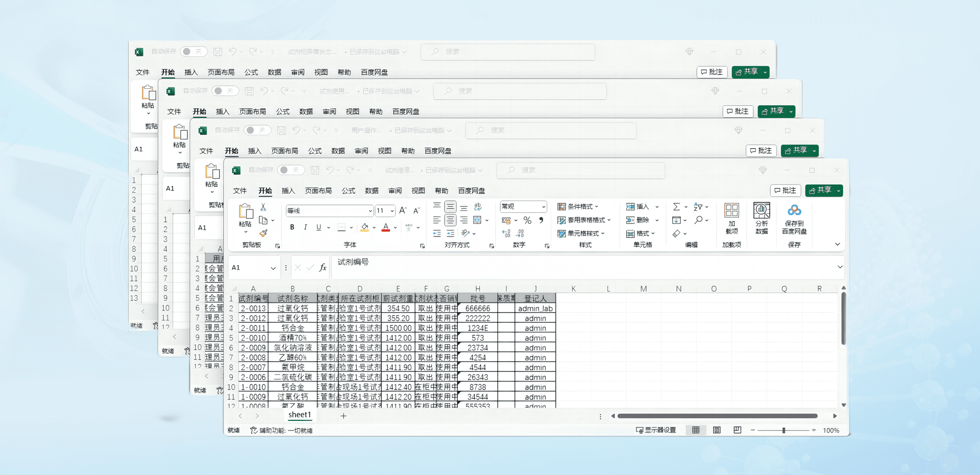Click the Find and Select magnifier icon

coord(699,220)
